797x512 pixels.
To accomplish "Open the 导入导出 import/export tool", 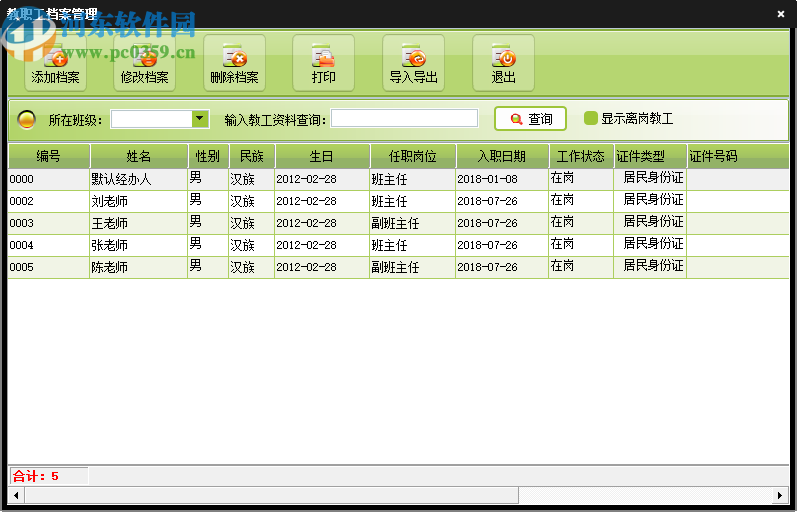I will 413,64.
